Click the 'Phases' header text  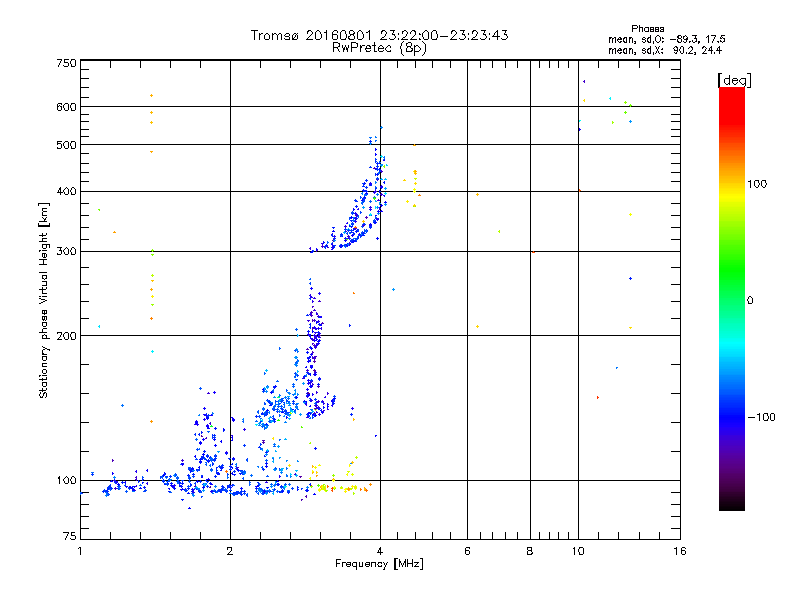[x=647, y=29]
